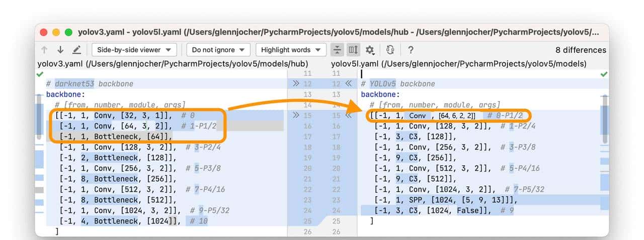Click the pencil Jump to Source icon

pos(76,50)
